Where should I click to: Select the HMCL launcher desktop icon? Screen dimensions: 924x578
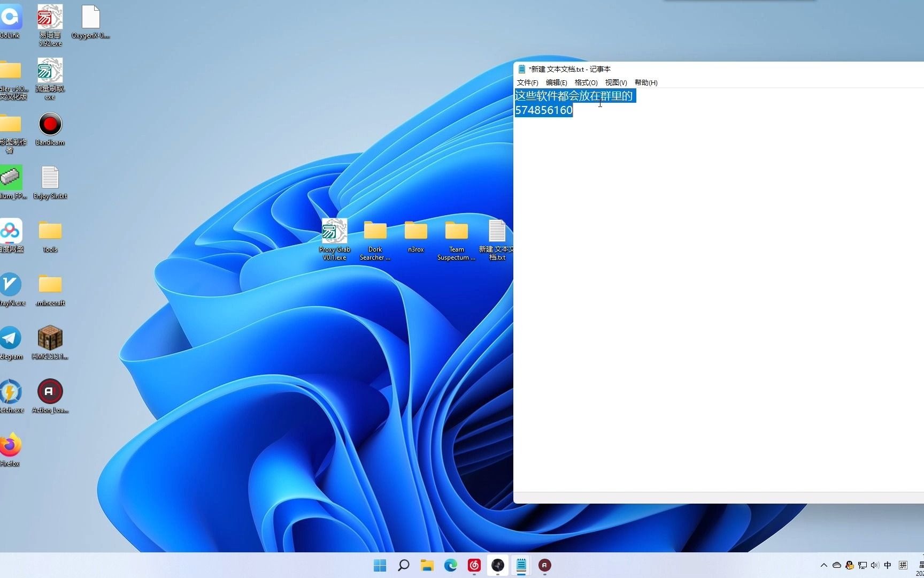(50, 343)
